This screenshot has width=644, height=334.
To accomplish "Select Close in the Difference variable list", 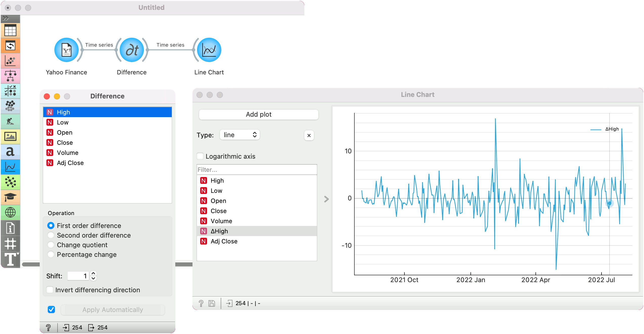I will pyautogui.click(x=108, y=142).
